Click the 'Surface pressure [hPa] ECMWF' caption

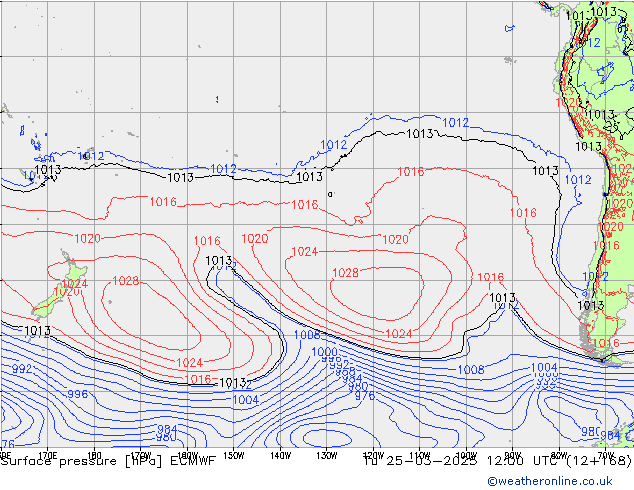[108, 461]
